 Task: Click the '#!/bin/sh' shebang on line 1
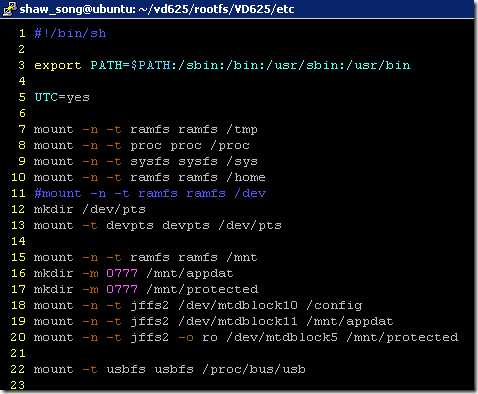coord(70,33)
